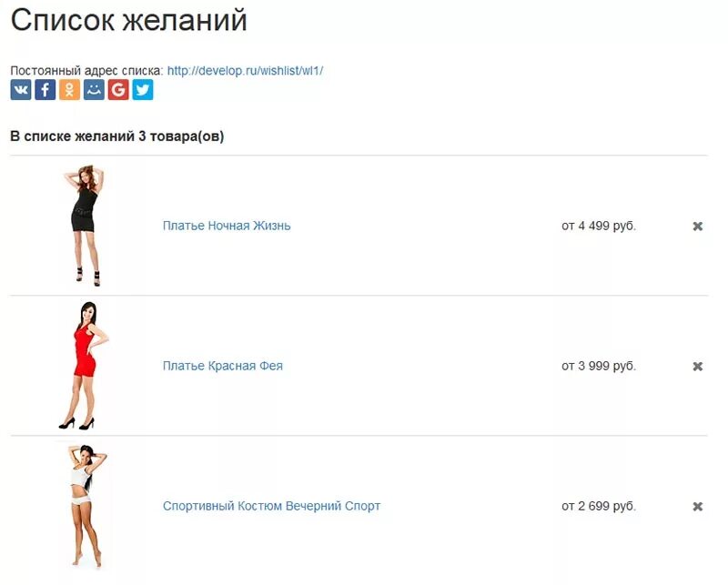Image resolution: width=728 pixels, height=585 pixels.
Task: Share wishlist on Odnoklassniki
Action: pyautogui.click(x=69, y=89)
